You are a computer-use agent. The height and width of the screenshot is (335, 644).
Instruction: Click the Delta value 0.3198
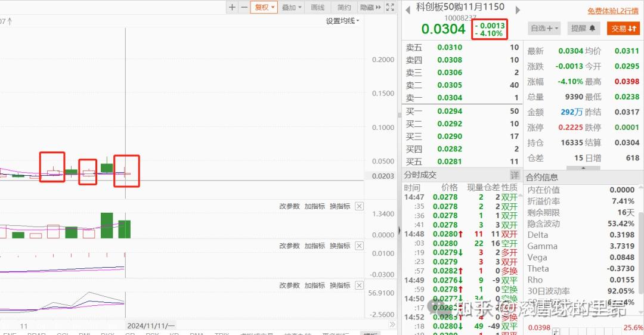point(622,235)
